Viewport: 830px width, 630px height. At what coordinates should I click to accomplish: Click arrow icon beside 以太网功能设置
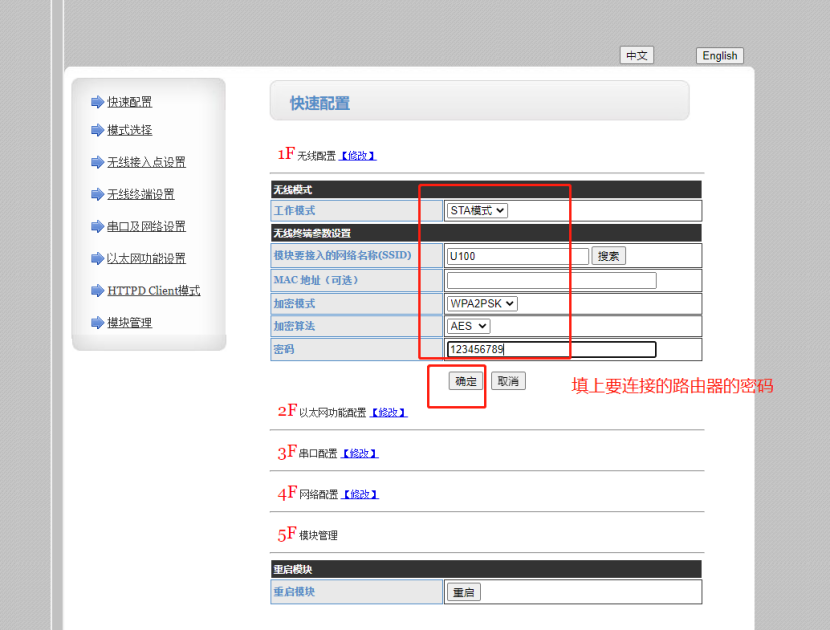(x=97, y=258)
